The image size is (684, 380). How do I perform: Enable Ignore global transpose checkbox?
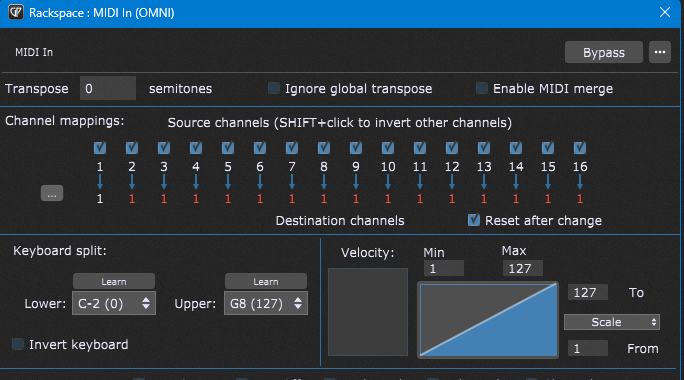coord(274,88)
